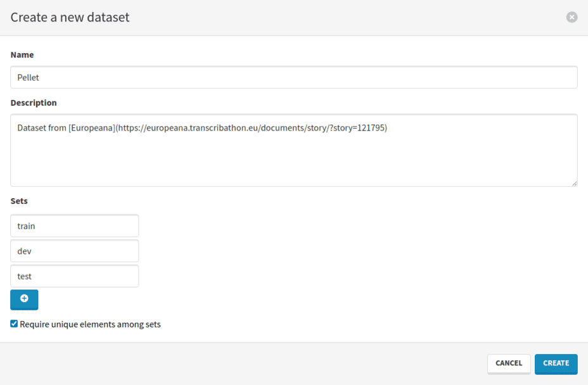Edit the train set name field
The height and width of the screenshot is (385, 588).
(74, 225)
